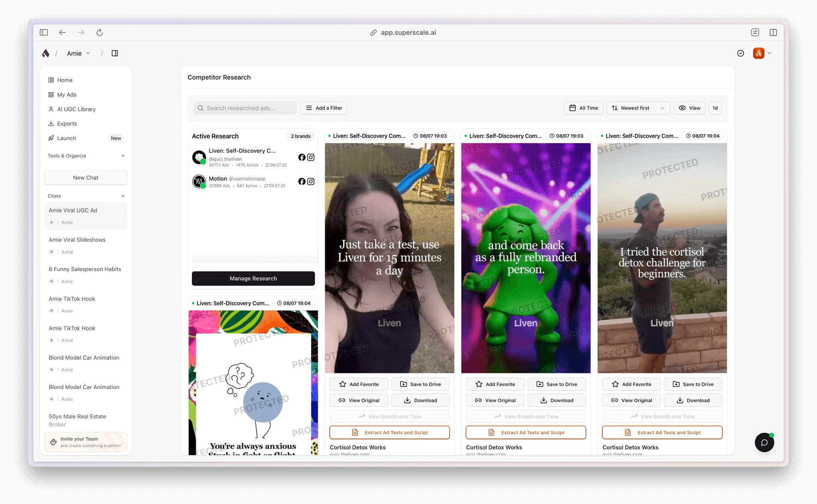This screenshot has height=504, width=817.
Task: Open the floating chat support bubble
Action: click(764, 442)
